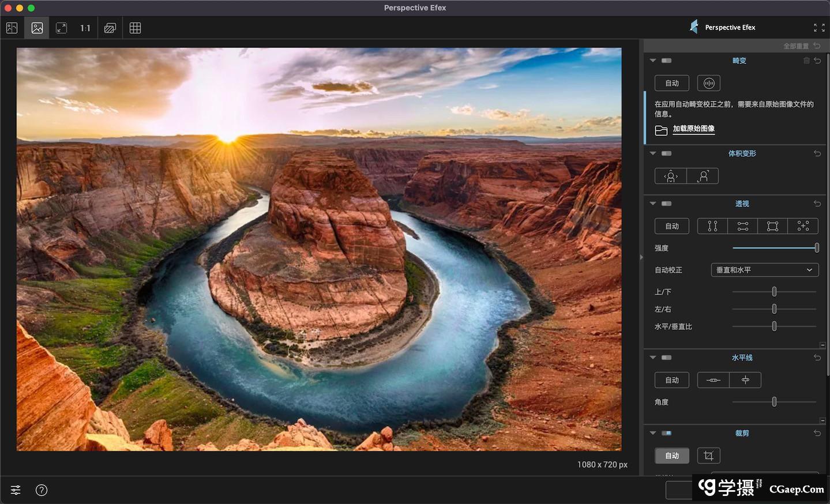Toggle the 透视 section on/off switch
This screenshot has width=830, height=504.
[x=666, y=204]
